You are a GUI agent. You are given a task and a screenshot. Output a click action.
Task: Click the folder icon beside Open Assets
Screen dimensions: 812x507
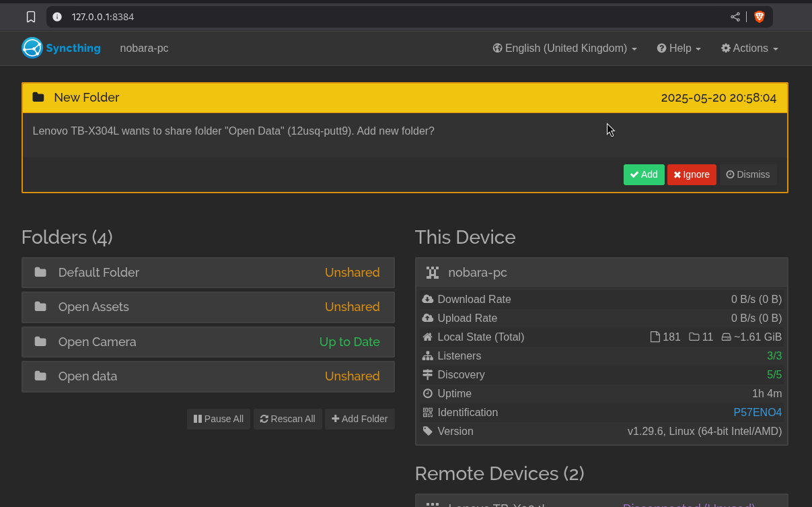tap(40, 306)
